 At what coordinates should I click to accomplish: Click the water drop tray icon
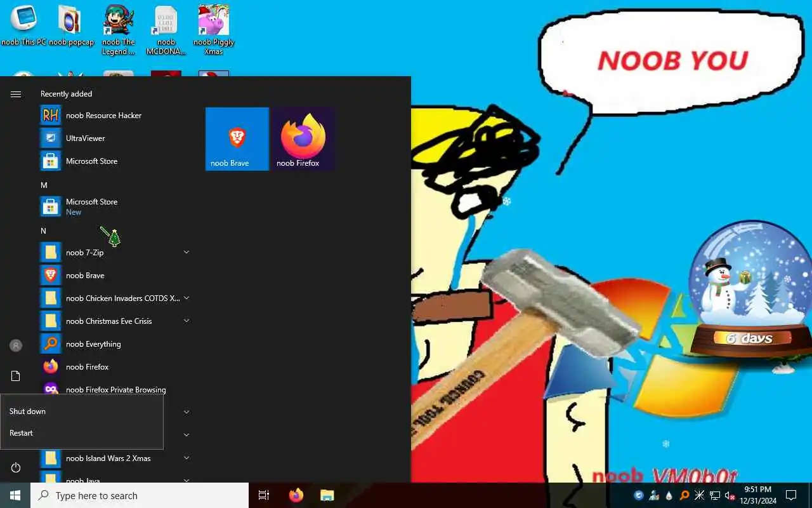669,495
